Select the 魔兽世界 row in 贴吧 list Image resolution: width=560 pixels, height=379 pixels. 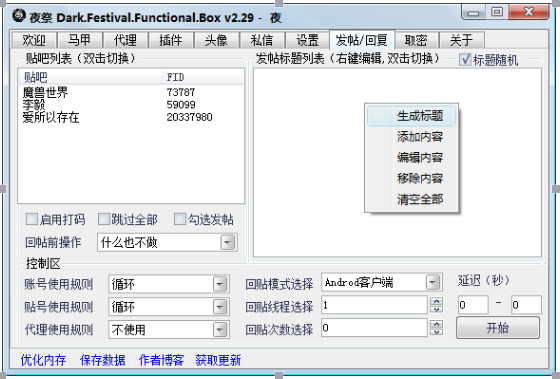click(x=131, y=92)
